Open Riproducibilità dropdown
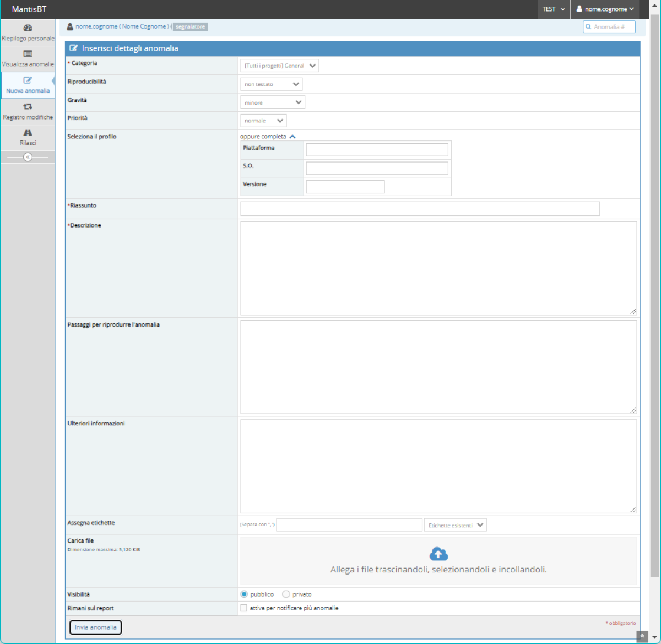This screenshot has width=661, height=644. click(271, 84)
